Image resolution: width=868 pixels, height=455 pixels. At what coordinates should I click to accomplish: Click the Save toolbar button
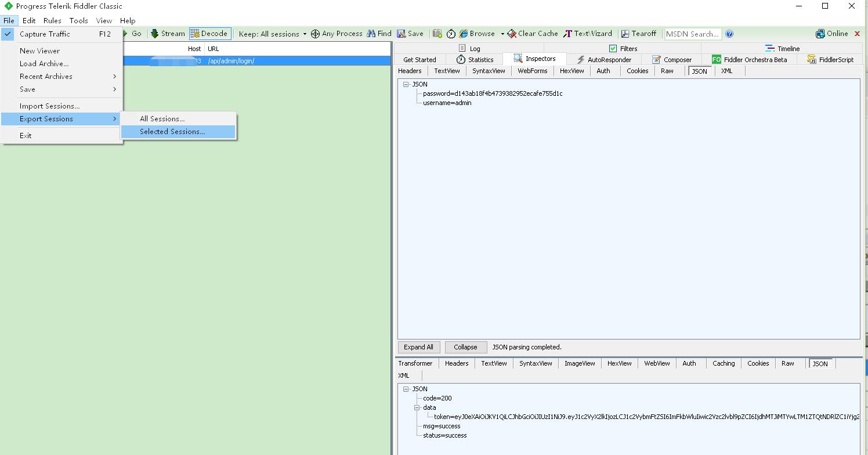pyautogui.click(x=410, y=34)
